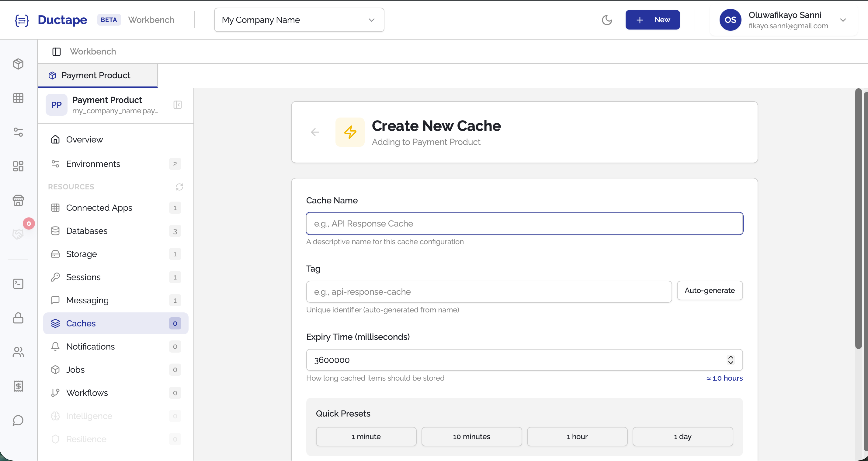Collapse the Payment Product side panel
Image resolution: width=868 pixels, height=461 pixels.
[x=178, y=104]
